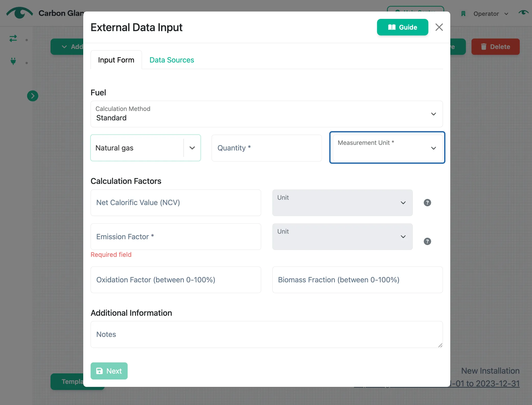Screen dimensions: 532x405
Task: Click into the Notes text area
Action: pyautogui.click(x=267, y=334)
